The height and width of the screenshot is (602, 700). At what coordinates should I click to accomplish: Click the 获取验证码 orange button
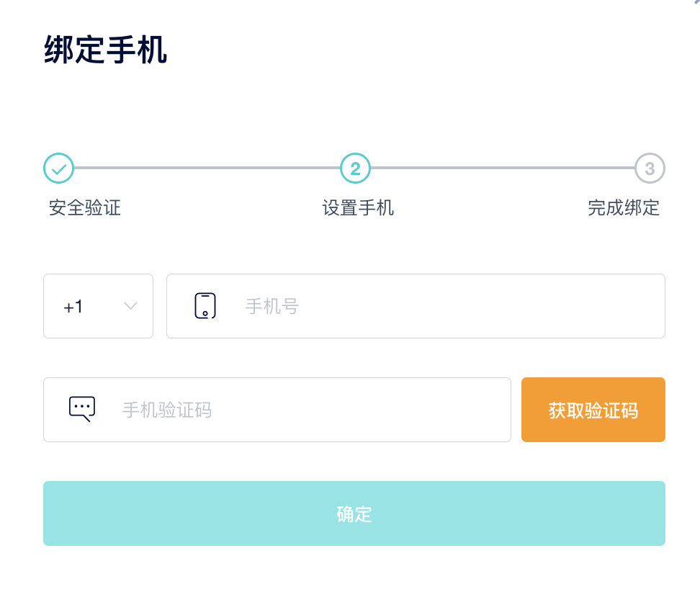point(593,410)
